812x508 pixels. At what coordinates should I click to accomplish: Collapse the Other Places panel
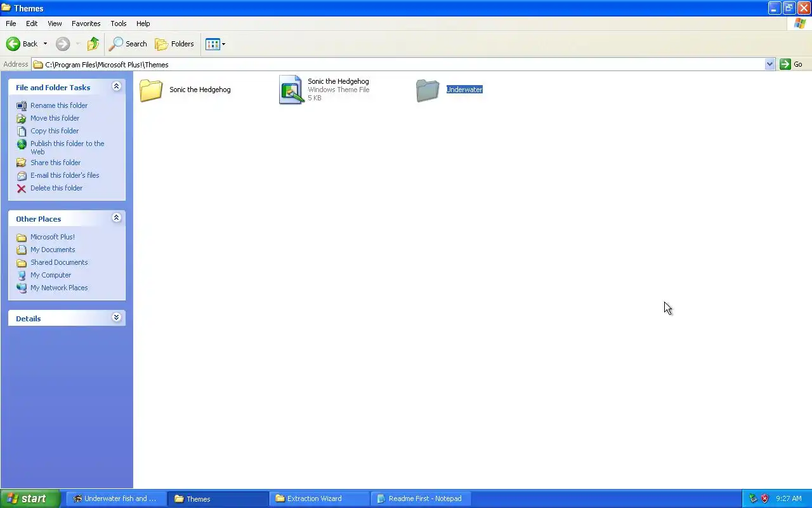tap(116, 218)
